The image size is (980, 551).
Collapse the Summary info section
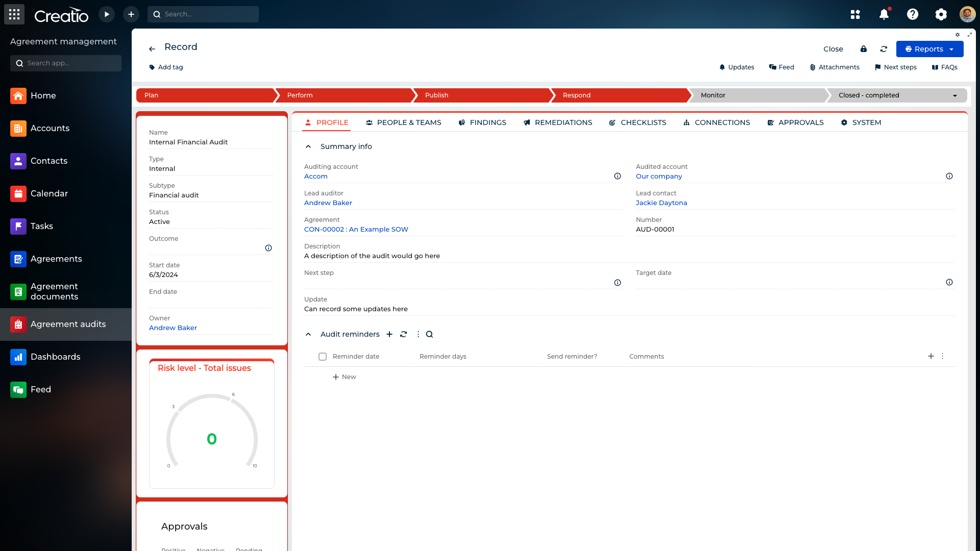pos(308,146)
